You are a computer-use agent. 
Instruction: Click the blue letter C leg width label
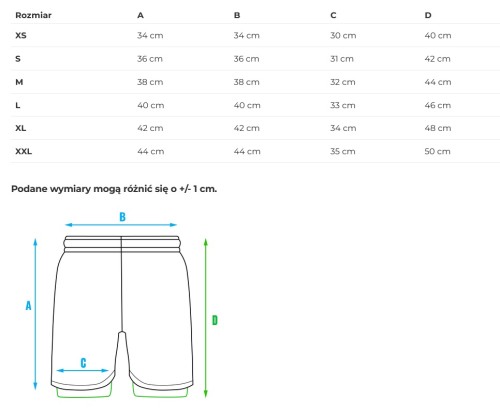point(83,363)
